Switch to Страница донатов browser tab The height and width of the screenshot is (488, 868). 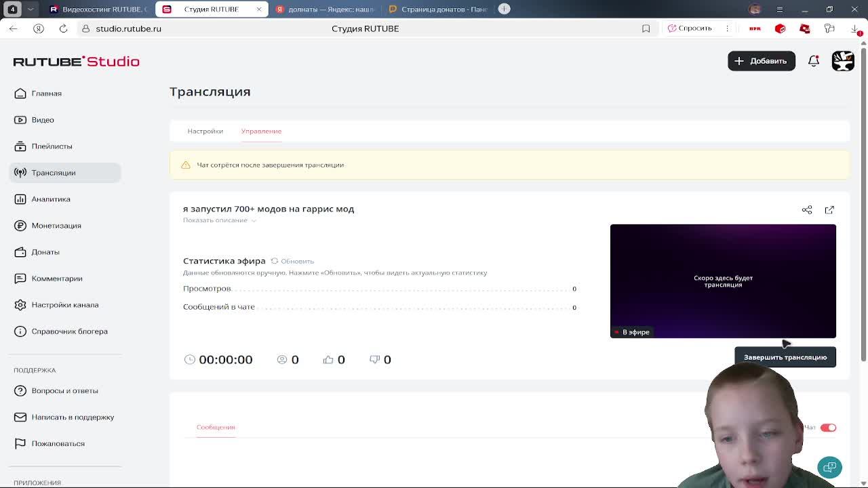pyautogui.click(x=438, y=9)
